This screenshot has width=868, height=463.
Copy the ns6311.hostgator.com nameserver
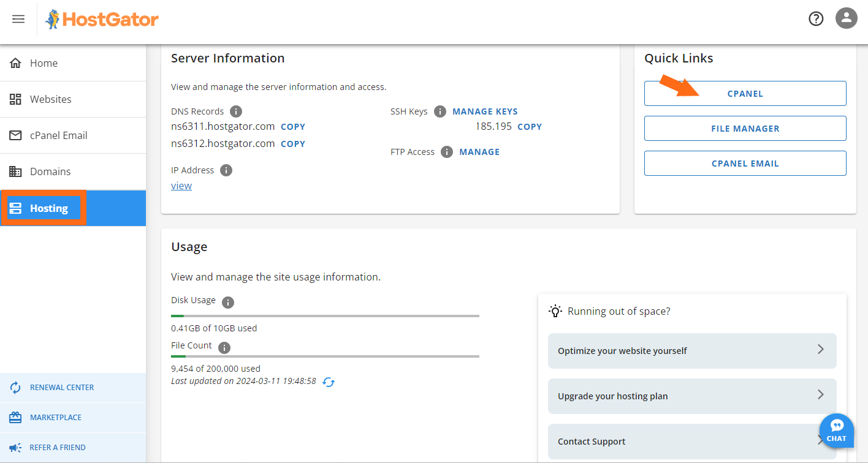[x=292, y=126]
